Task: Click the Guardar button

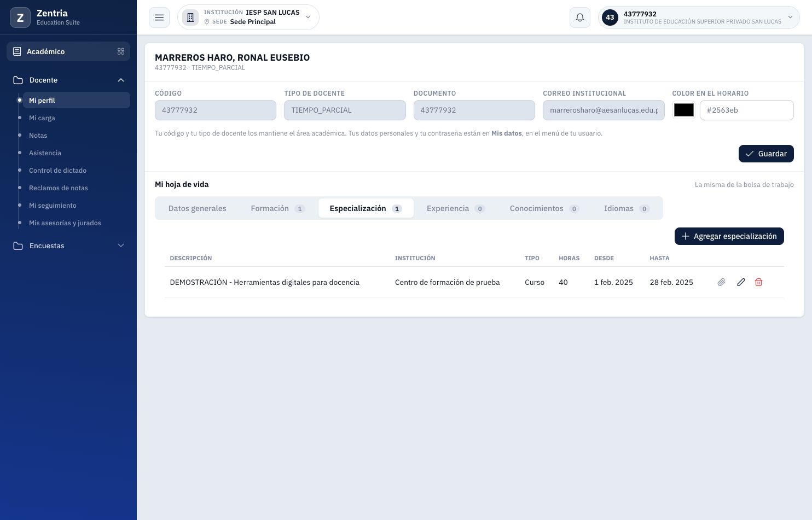Action: (766, 154)
